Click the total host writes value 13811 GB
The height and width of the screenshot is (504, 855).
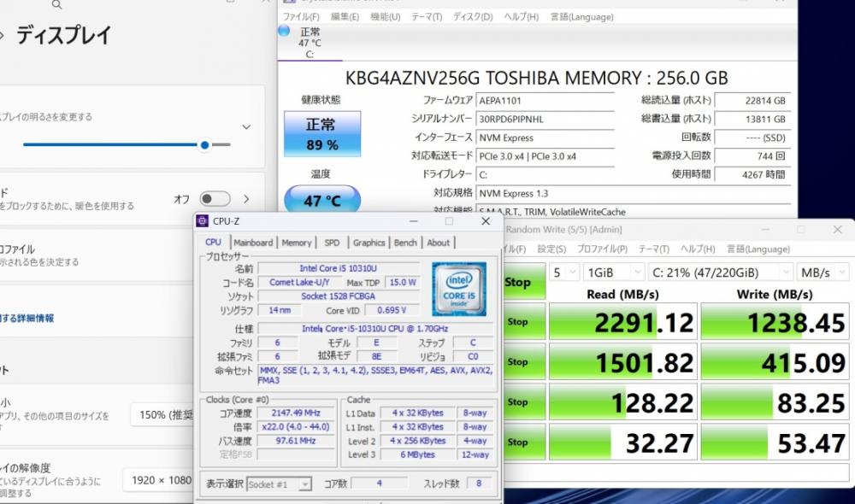pyautogui.click(x=752, y=120)
